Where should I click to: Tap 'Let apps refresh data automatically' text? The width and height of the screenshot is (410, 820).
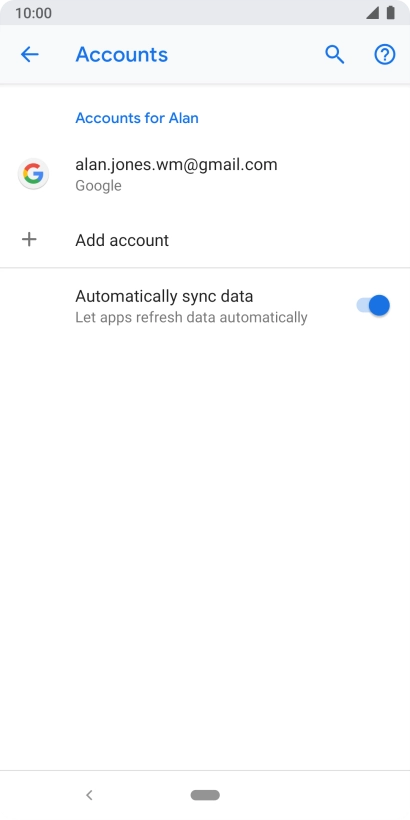(x=191, y=317)
